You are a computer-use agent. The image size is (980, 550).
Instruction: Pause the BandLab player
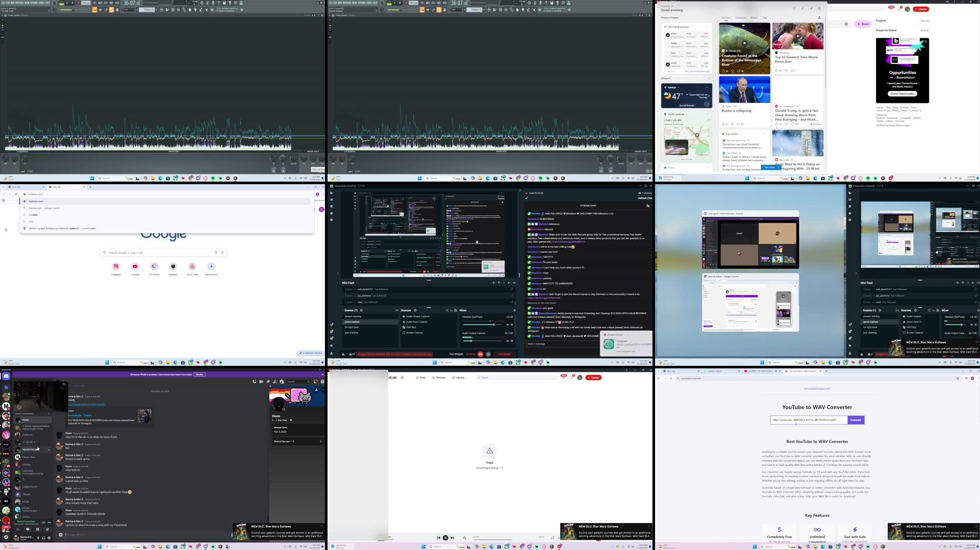coord(445,538)
